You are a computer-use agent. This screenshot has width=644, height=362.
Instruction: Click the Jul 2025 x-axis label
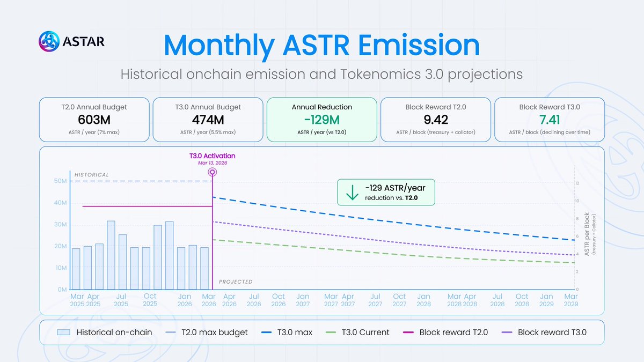pyautogui.click(x=121, y=300)
